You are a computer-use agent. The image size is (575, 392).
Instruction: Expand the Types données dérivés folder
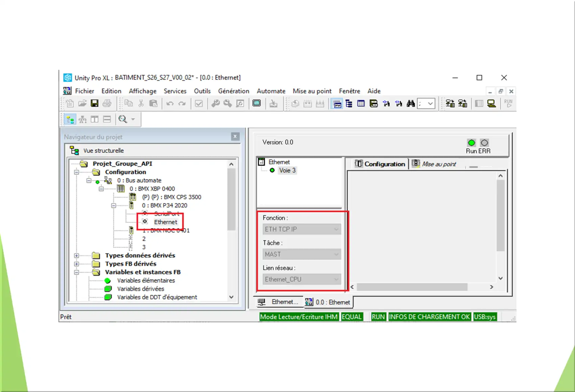tap(76, 255)
